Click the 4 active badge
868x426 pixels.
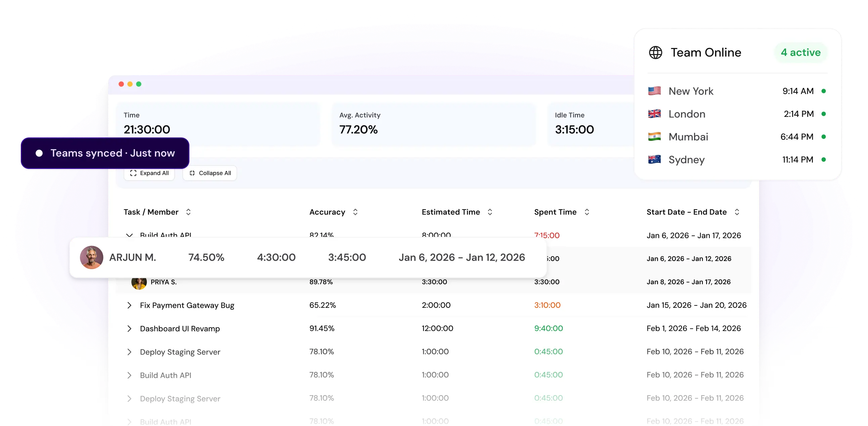tap(800, 52)
